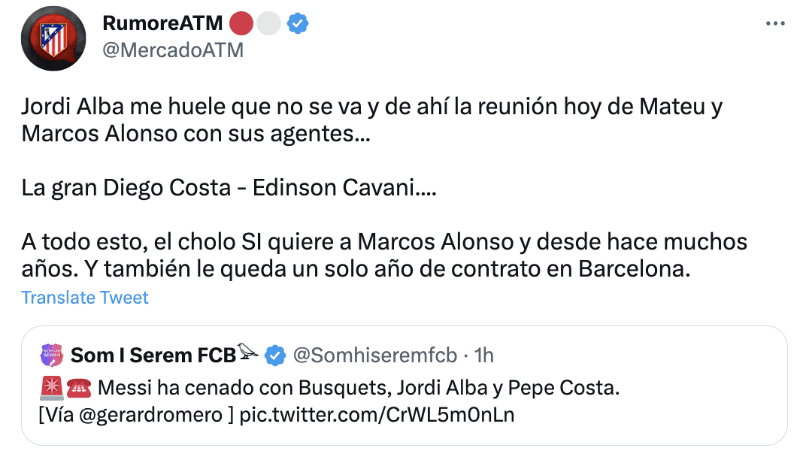Open the three-dot more options menu

coord(775,23)
